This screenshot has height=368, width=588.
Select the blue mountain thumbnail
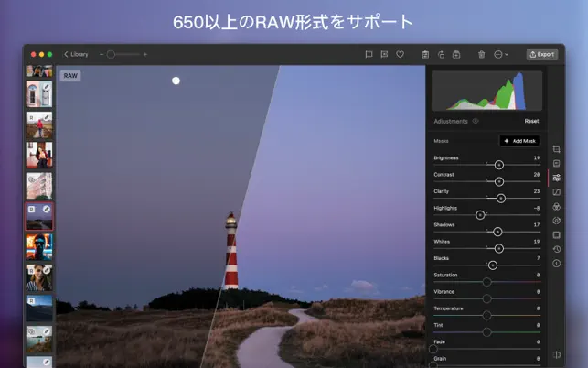click(x=39, y=308)
